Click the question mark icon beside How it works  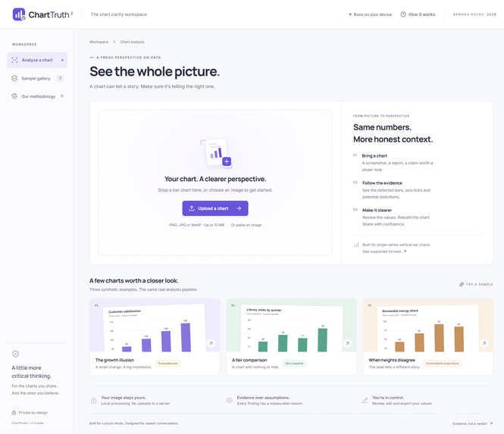[403, 14]
